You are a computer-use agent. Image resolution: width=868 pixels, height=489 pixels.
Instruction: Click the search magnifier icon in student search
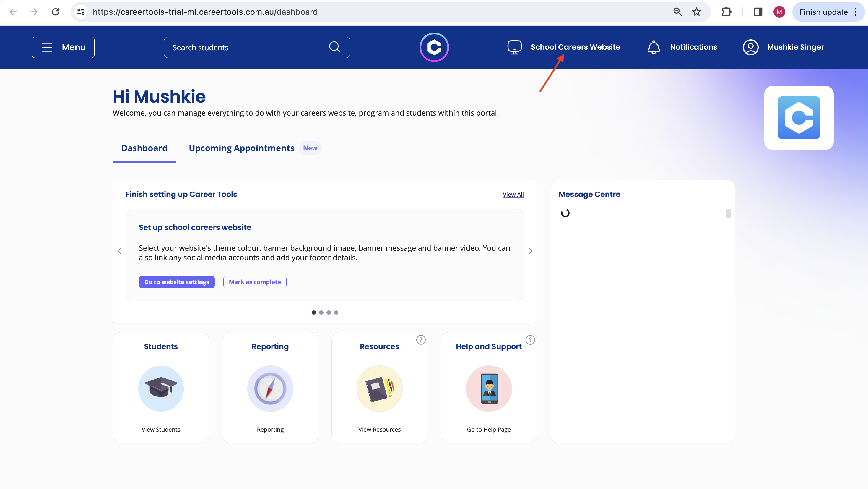pyautogui.click(x=334, y=47)
